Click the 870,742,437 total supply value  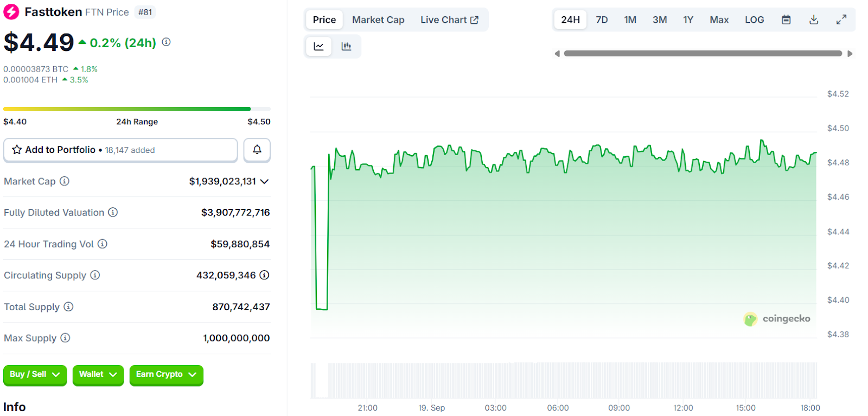(x=241, y=306)
